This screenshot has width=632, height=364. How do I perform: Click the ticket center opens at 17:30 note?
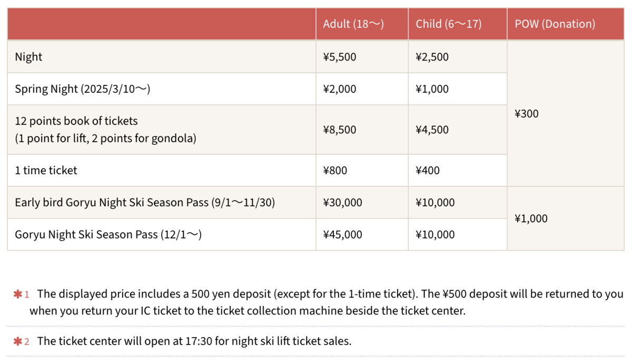[x=194, y=341]
